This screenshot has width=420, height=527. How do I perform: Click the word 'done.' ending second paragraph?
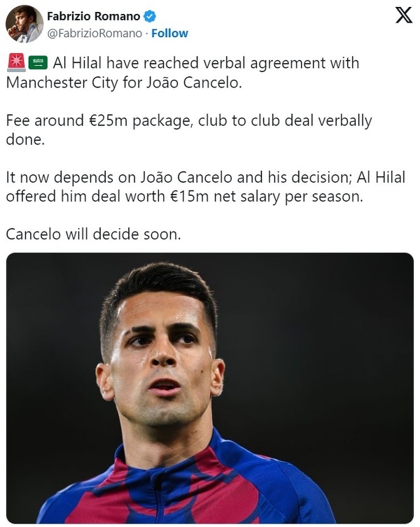(x=25, y=139)
